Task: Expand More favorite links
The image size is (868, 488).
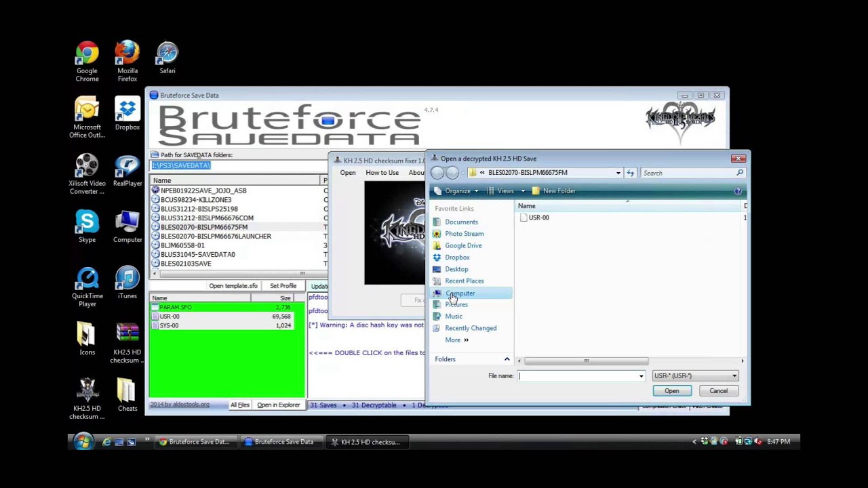Action: pos(456,340)
